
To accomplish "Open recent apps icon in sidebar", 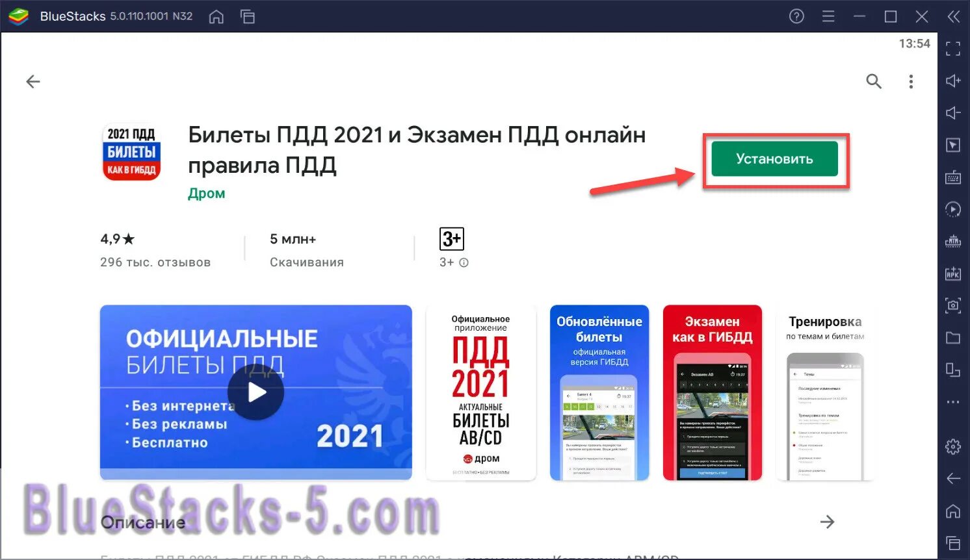I will pos(953,543).
